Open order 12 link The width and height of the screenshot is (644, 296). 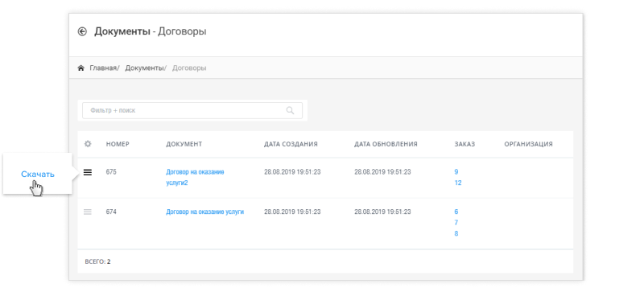click(x=458, y=183)
